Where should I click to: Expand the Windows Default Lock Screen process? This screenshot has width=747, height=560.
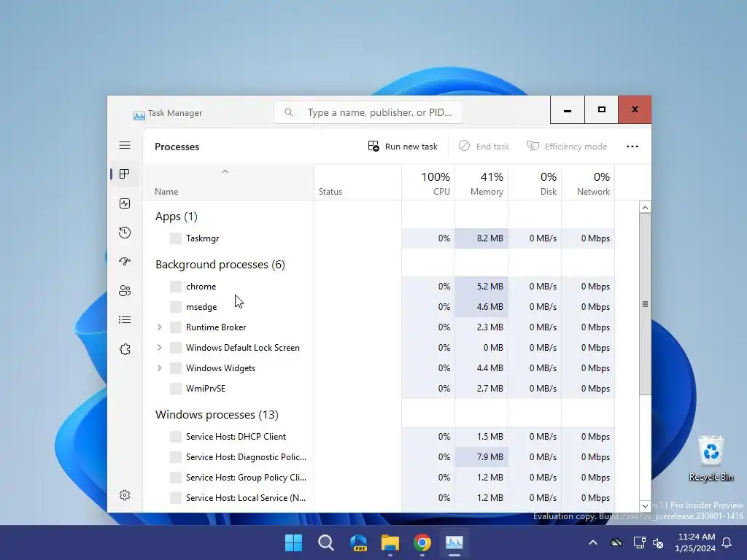tap(160, 348)
